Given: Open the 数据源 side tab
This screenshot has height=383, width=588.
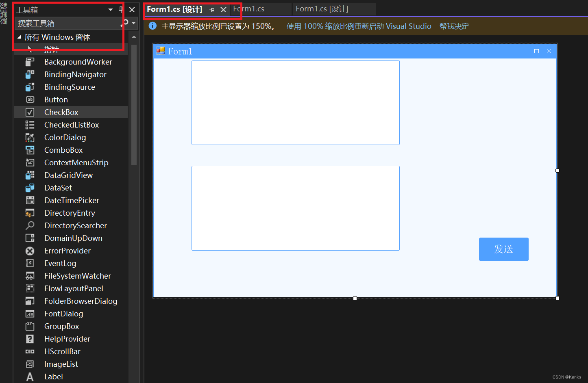Looking at the screenshot, I should coord(4,13).
